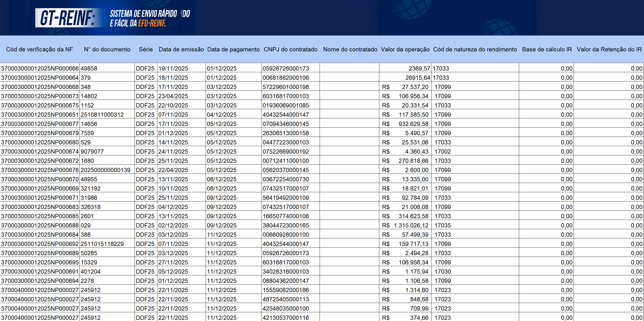Select the 'Nome do contratado' column header
This screenshot has width=644, height=321.
[x=350, y=49]
